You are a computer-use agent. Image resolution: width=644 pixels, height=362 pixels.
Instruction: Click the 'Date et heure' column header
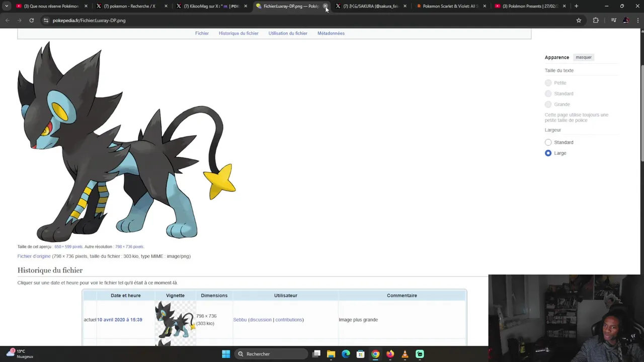point(126,296)
